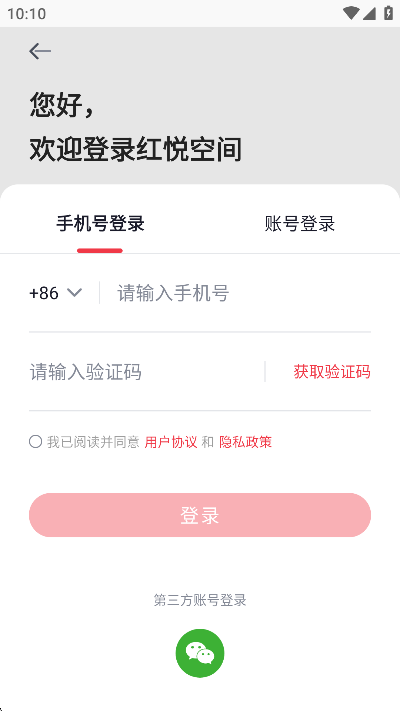Click the pink 登录 button
400x711 pixels.
[x=200, y=515]
